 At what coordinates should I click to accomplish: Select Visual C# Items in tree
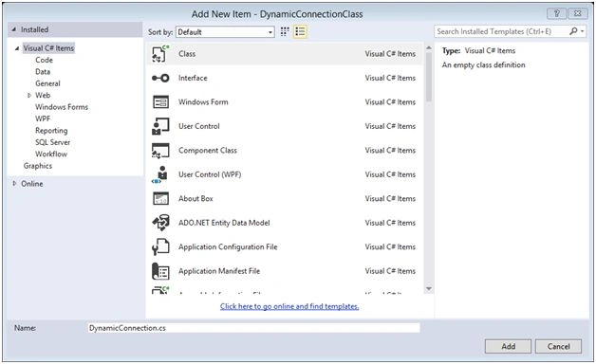(x=48, y=48)
